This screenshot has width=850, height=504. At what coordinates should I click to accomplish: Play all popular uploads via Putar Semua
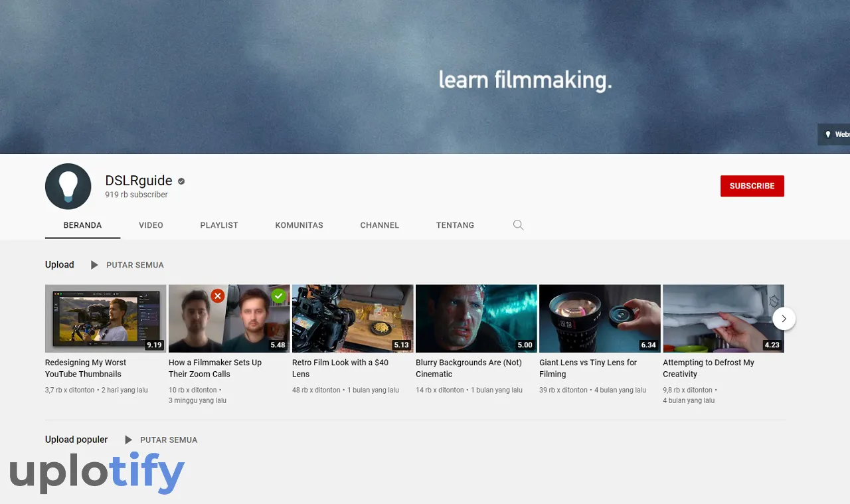pyautogui.click(x=169, y=440)
